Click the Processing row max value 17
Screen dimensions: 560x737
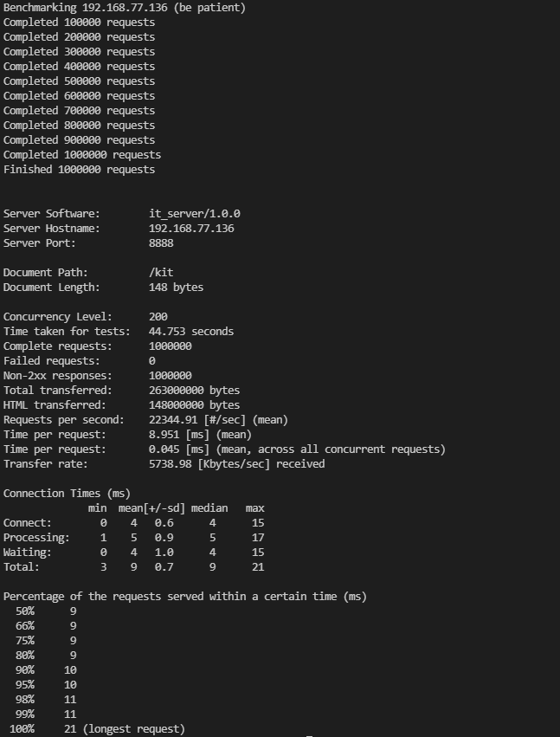click(x=258, y=537)
